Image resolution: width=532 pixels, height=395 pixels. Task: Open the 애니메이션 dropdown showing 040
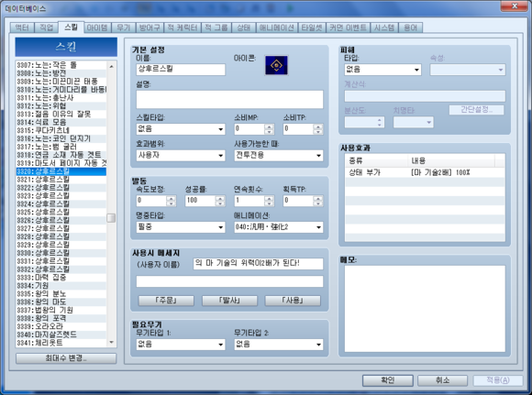click(279, 227)
